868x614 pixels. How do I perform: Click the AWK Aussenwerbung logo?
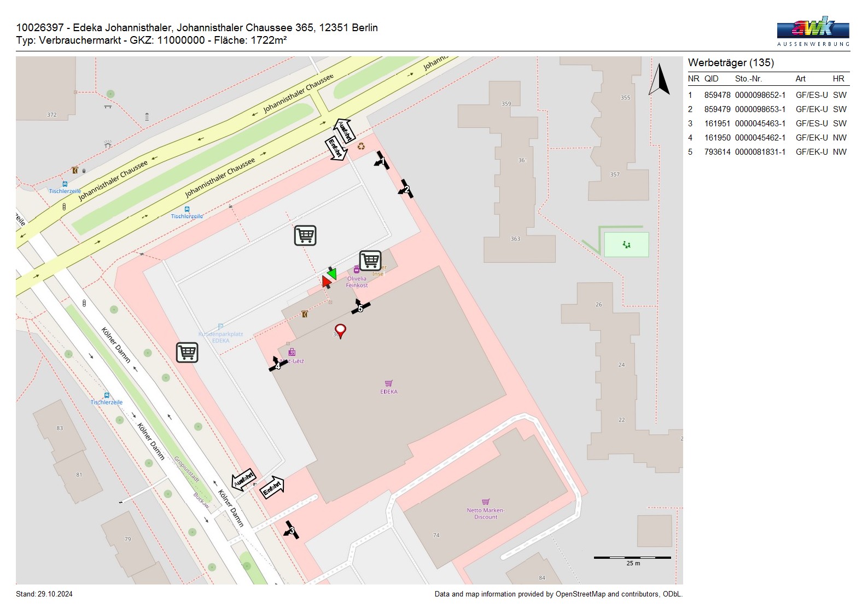[813, 31]
